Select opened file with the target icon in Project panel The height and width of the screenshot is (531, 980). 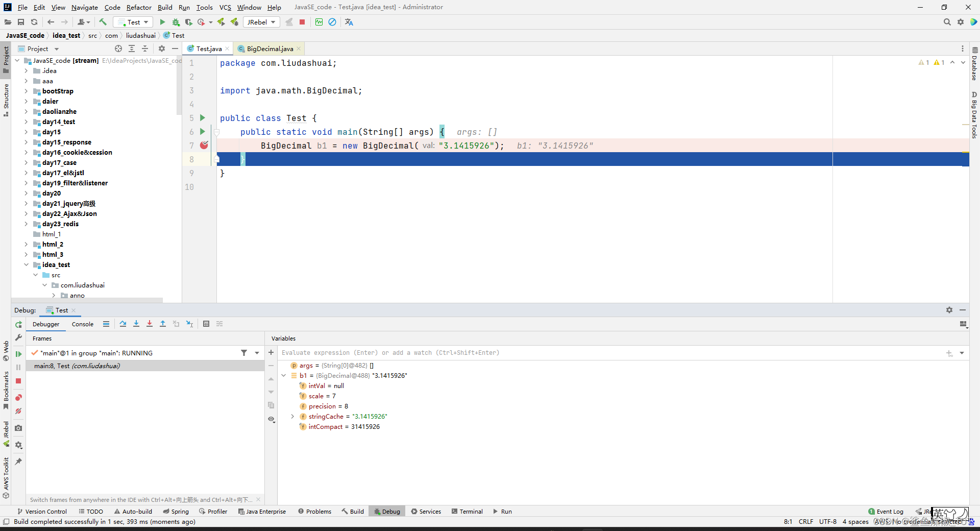(x=118, y=49)
